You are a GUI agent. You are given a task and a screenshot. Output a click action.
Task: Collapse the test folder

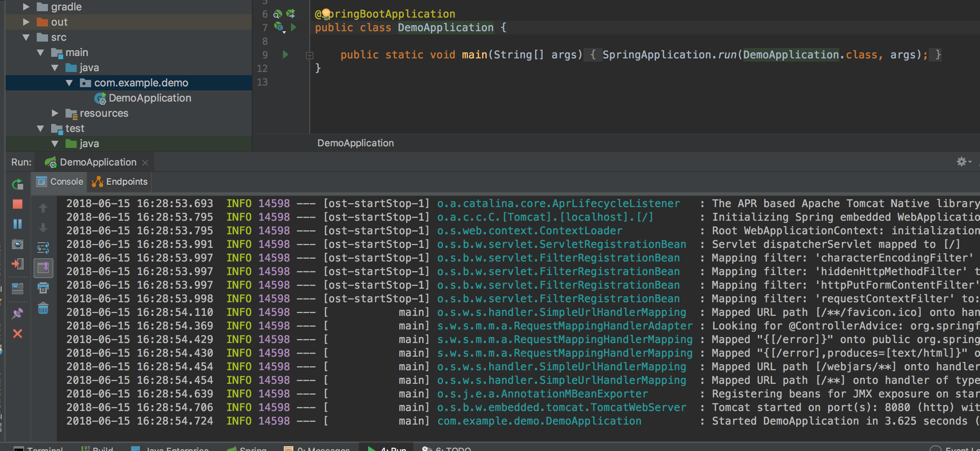coord(41,128)
